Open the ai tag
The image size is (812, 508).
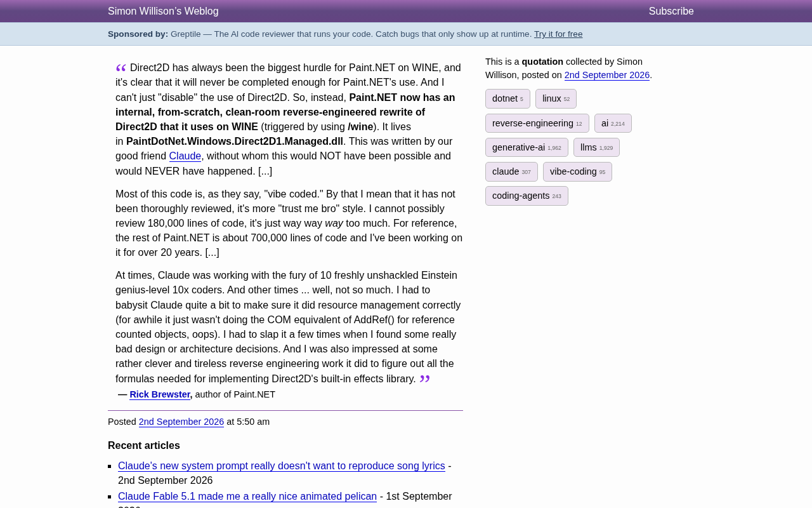pos(613,123)
